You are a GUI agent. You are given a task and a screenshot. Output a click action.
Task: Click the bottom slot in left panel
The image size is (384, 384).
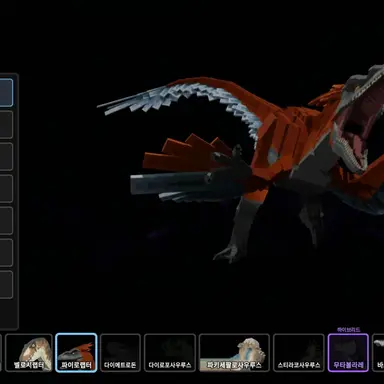tap(6, 284)
